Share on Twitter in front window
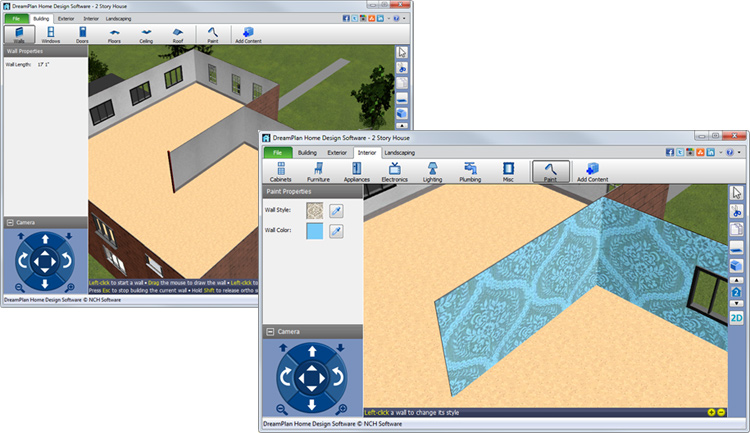 point(680,152)
